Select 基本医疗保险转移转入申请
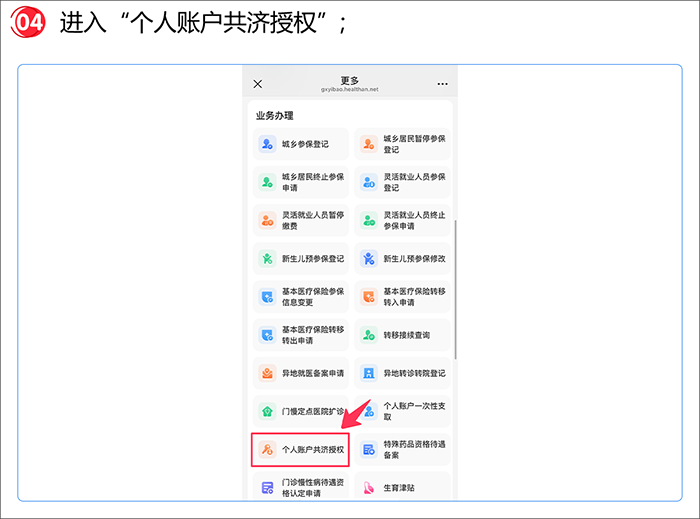This screenshot has width=700, height=519. (402, 297)
